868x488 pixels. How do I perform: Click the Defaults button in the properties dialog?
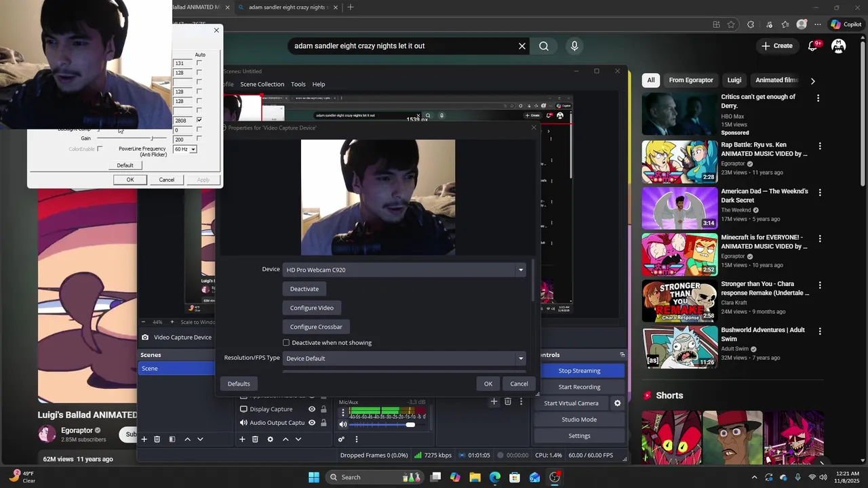pos(239,384)
